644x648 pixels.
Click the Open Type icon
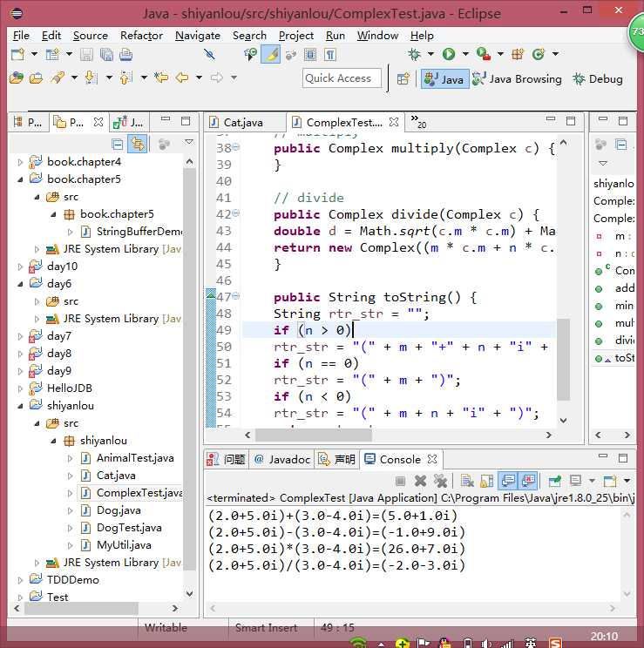(17, 78)
